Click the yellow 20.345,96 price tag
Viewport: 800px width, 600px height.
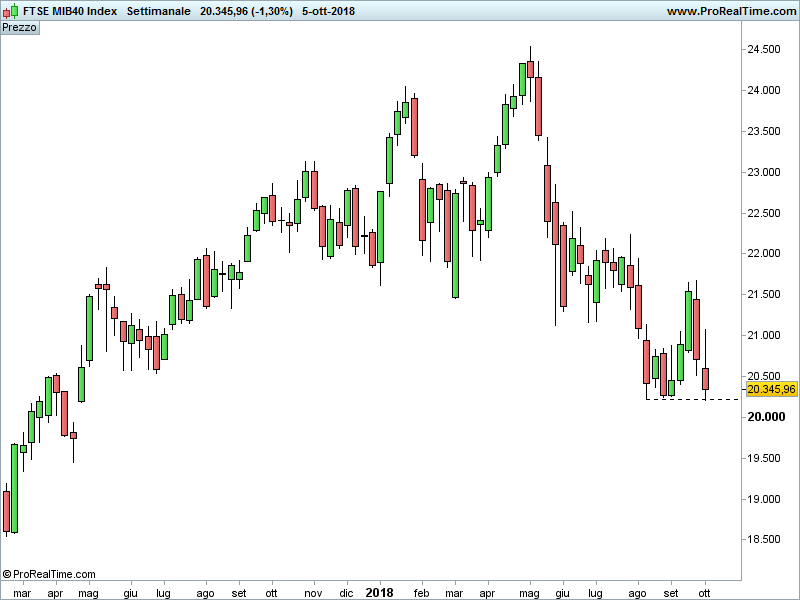tap(771, 389)
